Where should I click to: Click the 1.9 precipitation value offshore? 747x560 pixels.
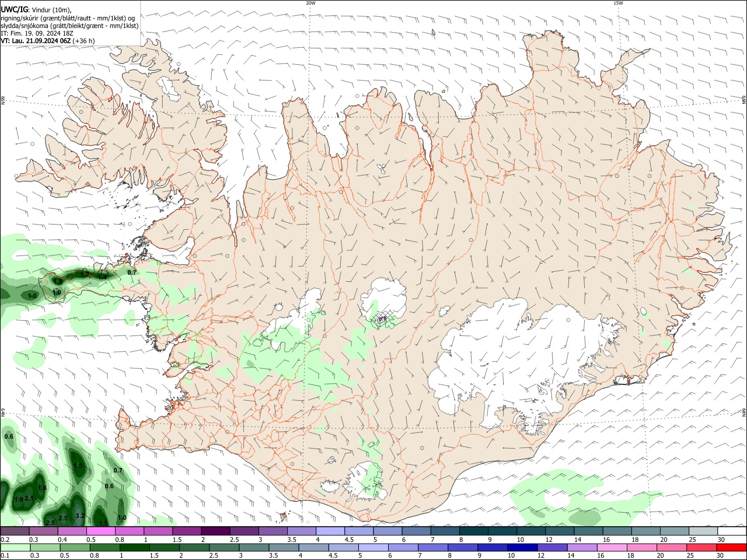19,500
